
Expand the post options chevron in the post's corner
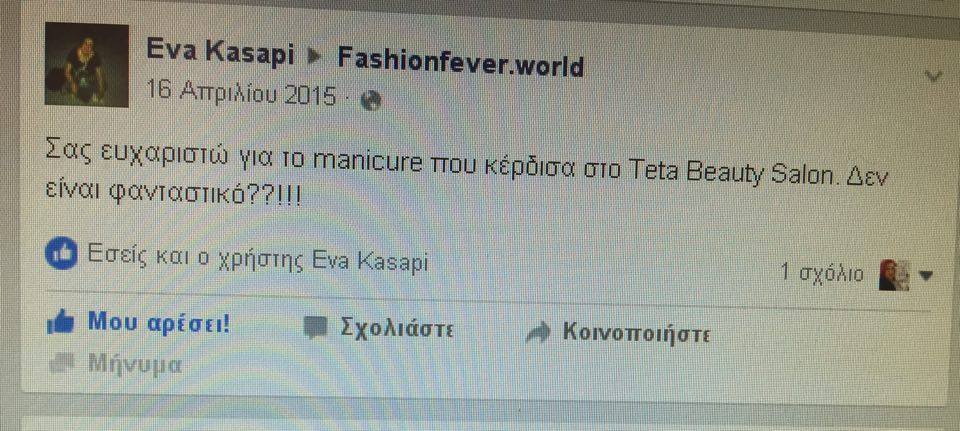[x=934, y=77]
